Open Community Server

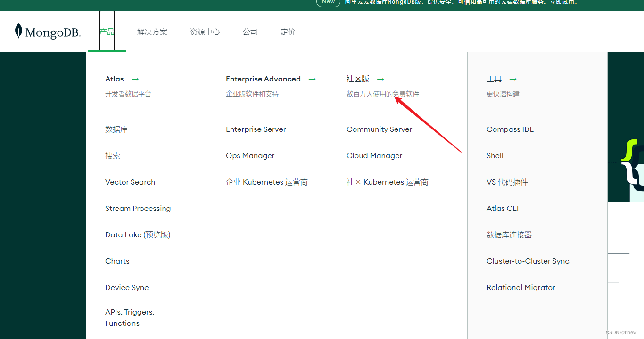pyautogui.click(x=380, y=129)
